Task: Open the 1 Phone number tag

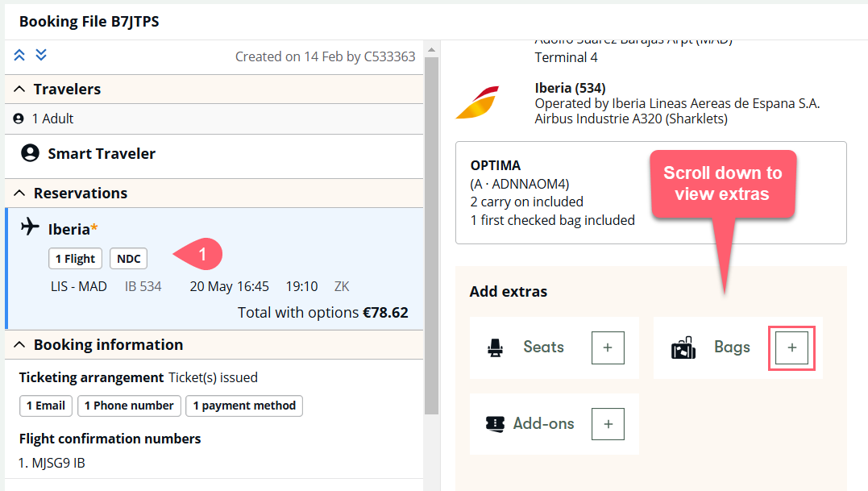Action: click(129, 406)
